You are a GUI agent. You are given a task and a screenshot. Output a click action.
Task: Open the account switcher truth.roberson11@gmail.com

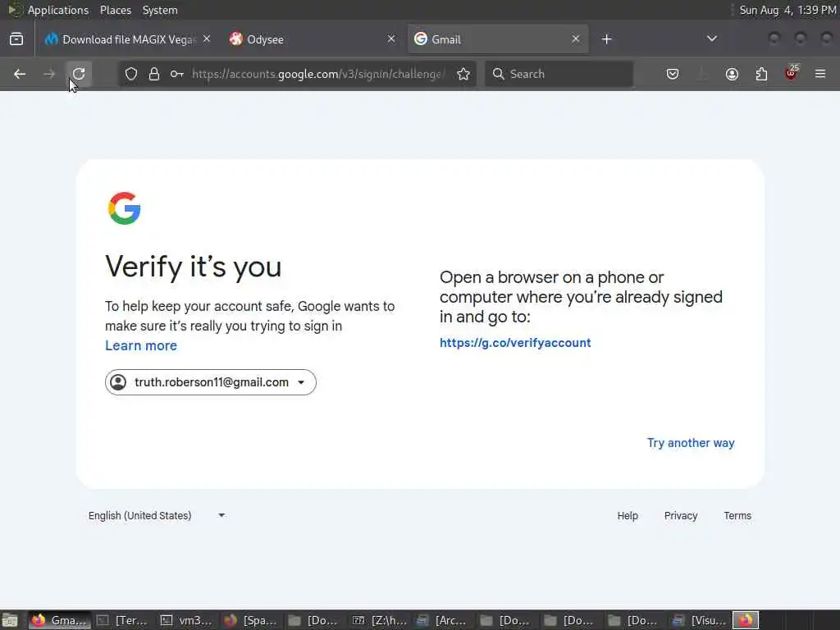[x=211, y=382]
